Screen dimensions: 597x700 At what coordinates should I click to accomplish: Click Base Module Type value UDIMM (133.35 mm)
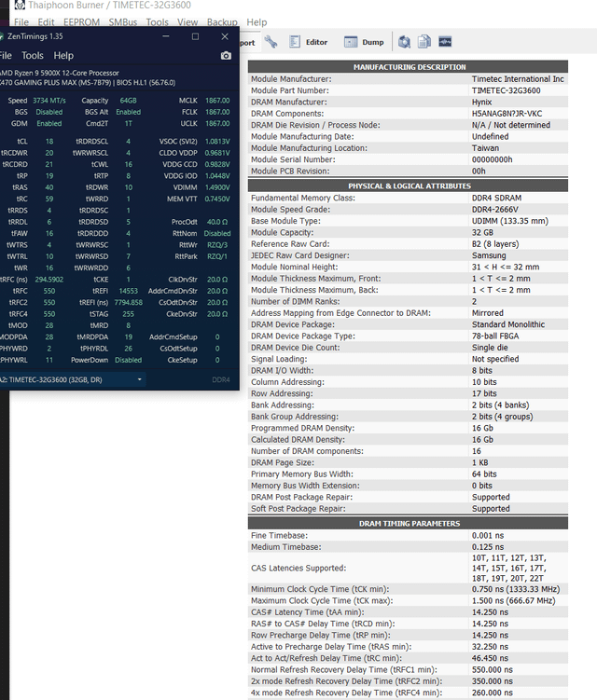[510, 221]
